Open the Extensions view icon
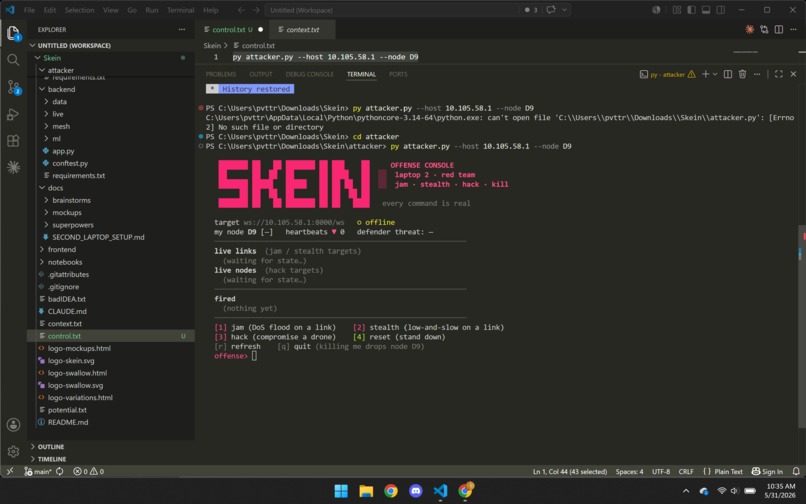This screenshot has height=504, width=806. point(13,141)
